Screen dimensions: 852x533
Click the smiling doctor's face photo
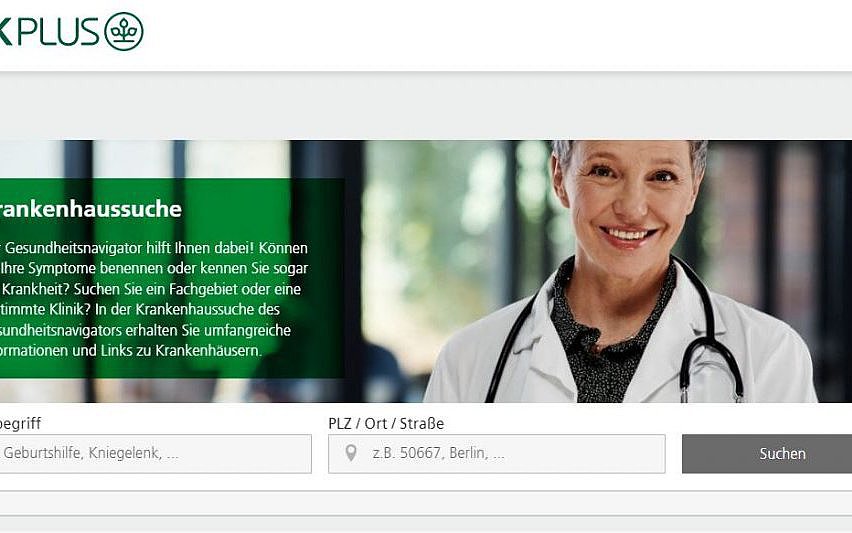(628, 196)
